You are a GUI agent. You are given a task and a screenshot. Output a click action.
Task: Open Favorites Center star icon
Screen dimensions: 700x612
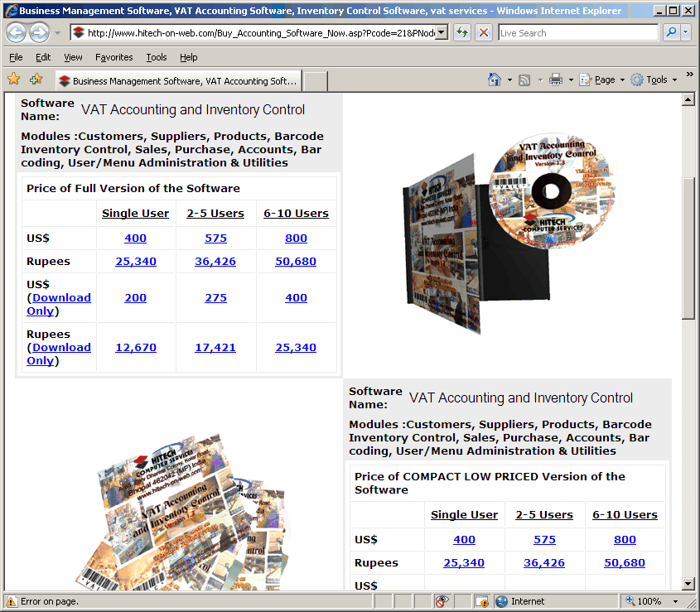pos(14,80)
